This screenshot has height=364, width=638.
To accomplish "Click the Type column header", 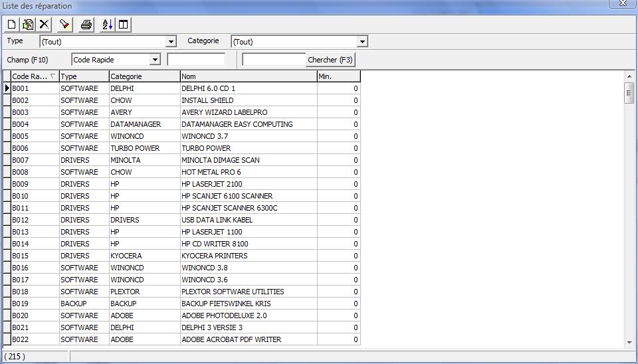I will pos(84,76).
